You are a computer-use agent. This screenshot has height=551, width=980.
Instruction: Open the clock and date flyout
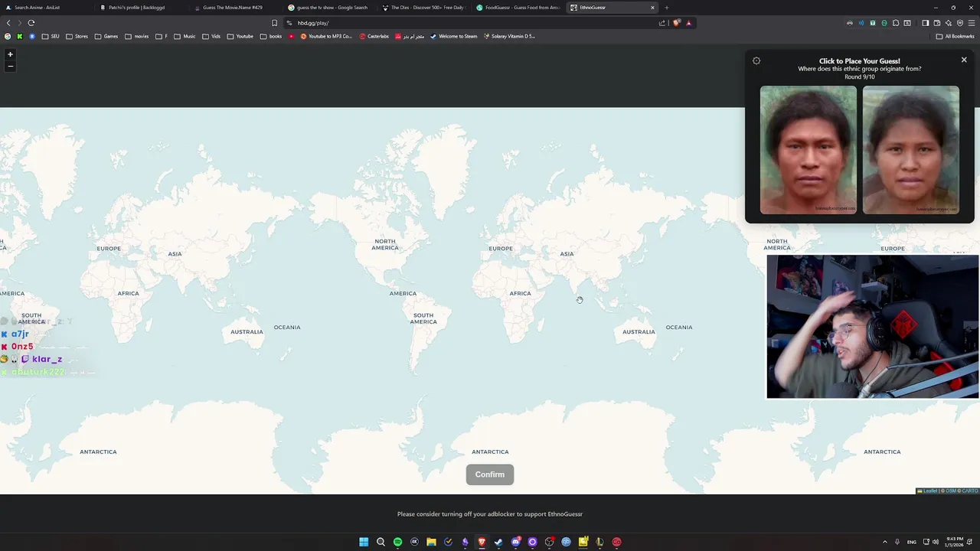(955, 541)
